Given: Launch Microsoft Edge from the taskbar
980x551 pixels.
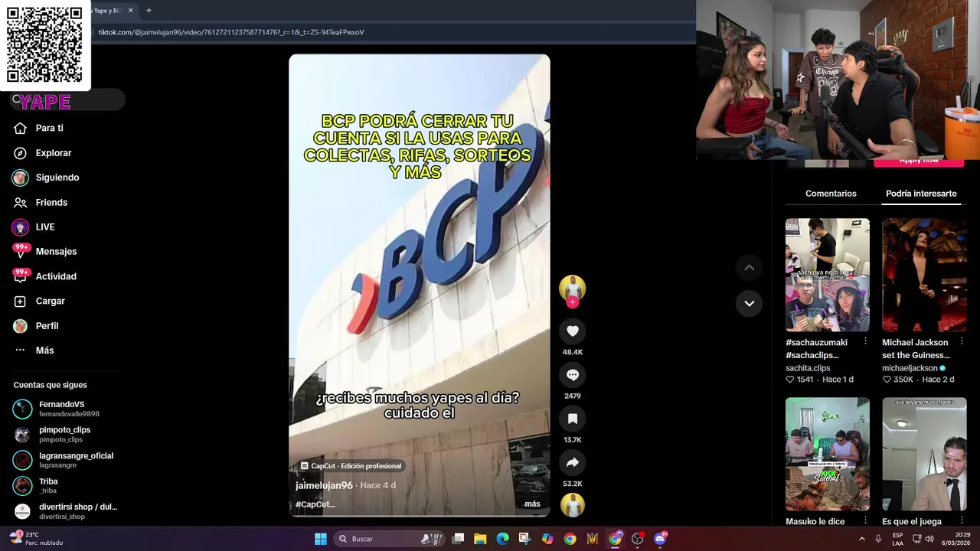Looking at the screenshot, I should 502,539.
